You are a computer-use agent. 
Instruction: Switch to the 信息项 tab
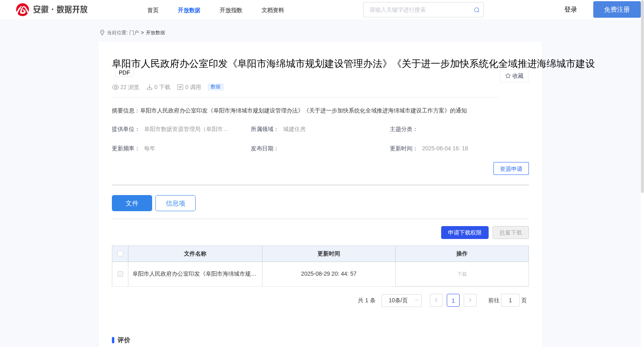pos(175,203)
